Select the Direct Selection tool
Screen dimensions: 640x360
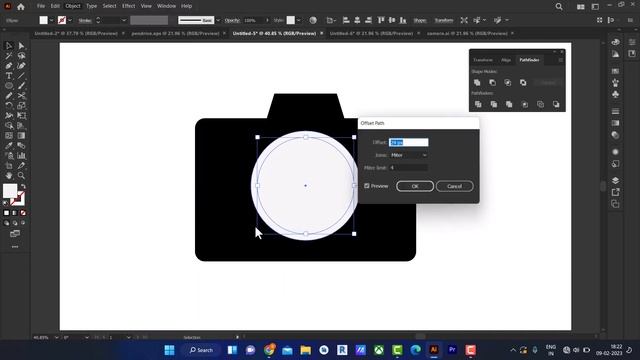click(x=21, y=46)
